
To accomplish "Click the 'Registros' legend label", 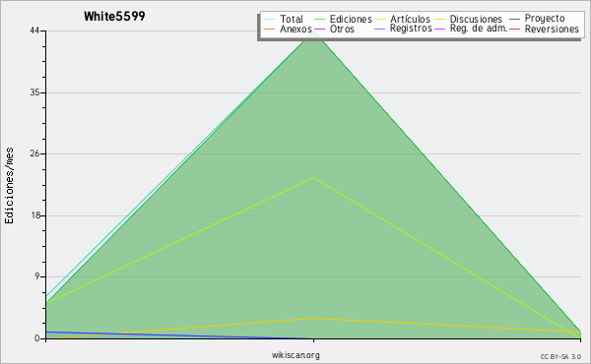I will pyautogui.click(x=411, y=29).
